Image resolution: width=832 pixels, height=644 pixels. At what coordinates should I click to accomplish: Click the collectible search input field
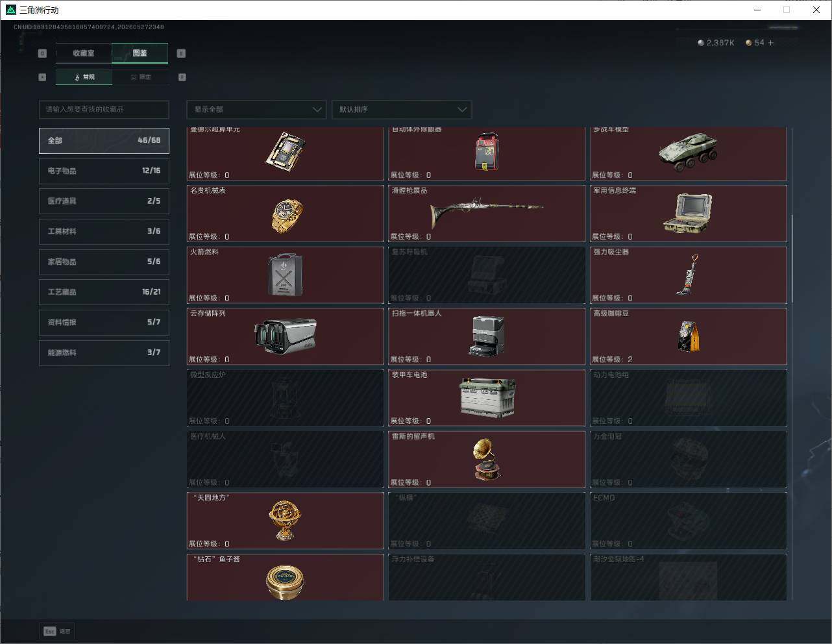pos(104,109)
